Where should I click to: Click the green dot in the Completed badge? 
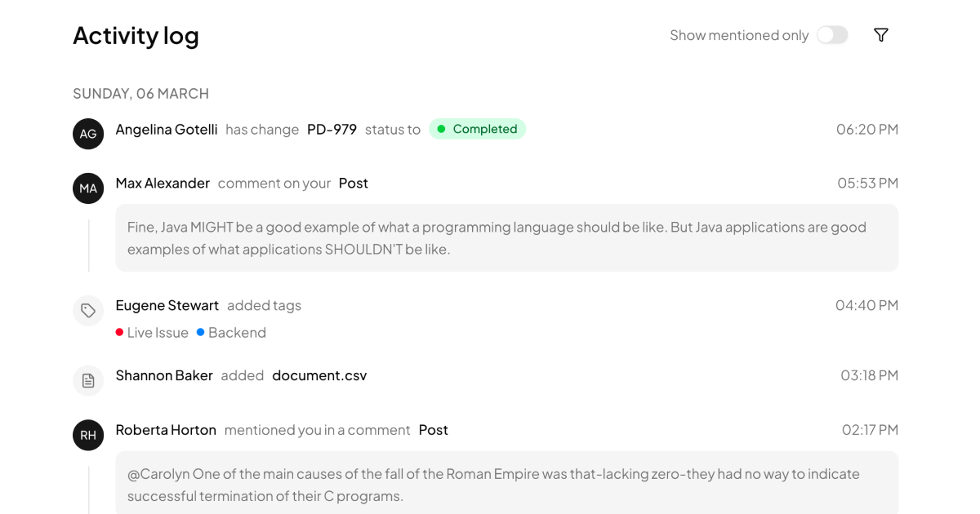[x=442, y=129]
